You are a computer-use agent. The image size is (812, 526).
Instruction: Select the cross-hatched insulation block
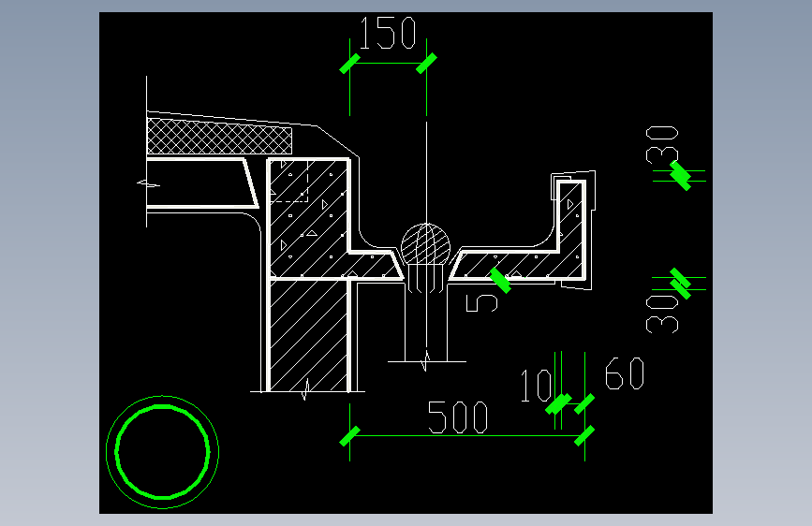click(x=219, y=137)
